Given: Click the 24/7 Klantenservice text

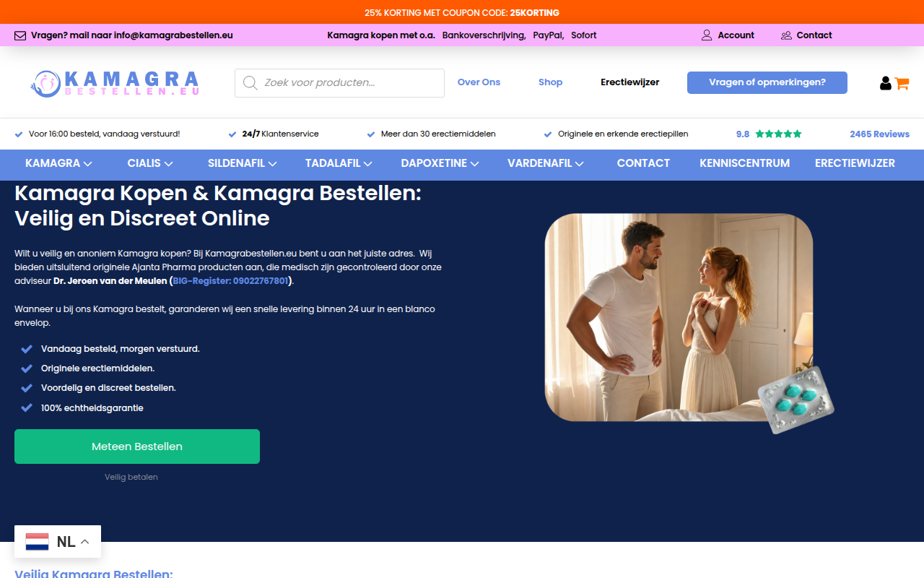Looking at the screenshot, I should click(x=280, y=134).
